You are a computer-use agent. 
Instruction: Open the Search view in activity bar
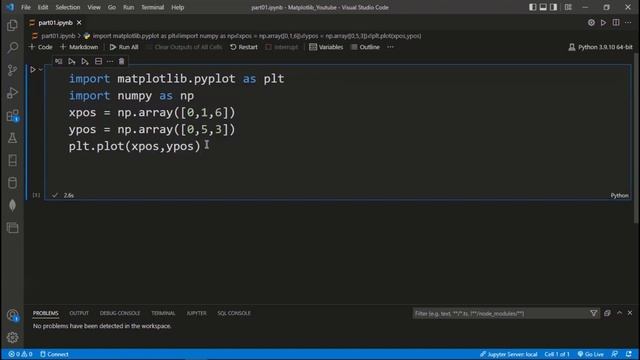12,48
